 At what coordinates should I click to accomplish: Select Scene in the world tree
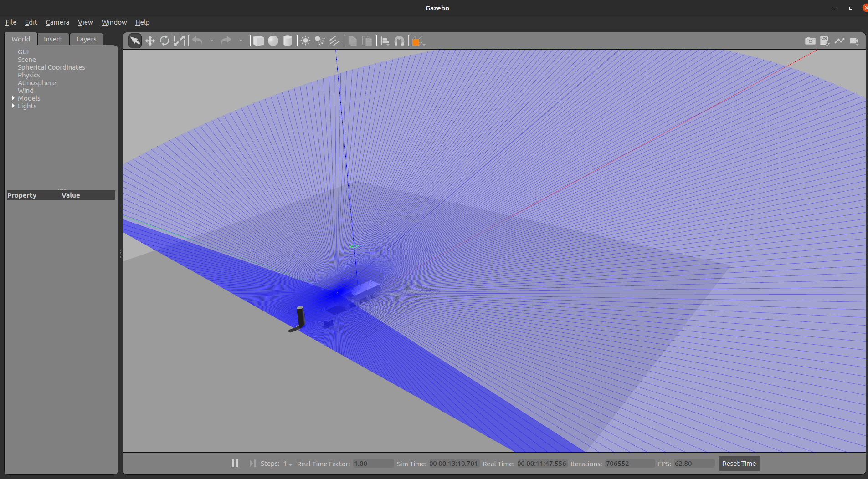[x=27, y=60]
